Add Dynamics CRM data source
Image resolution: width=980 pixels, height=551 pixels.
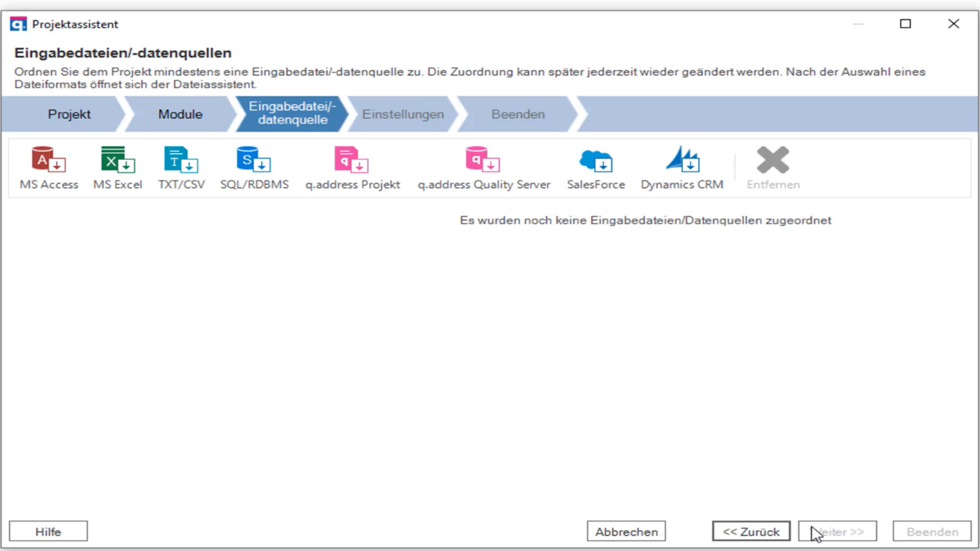682,168
